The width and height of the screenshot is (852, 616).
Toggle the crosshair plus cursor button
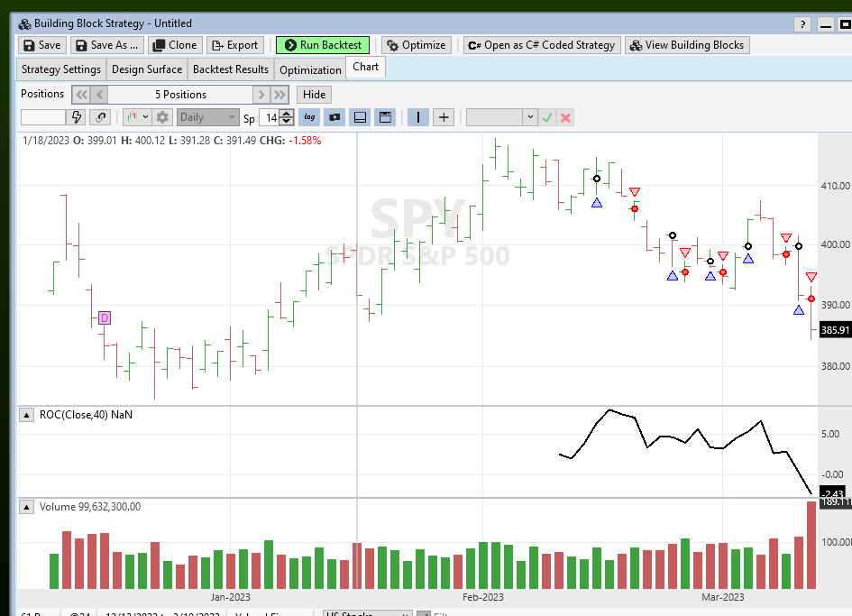tap(444, 117)
